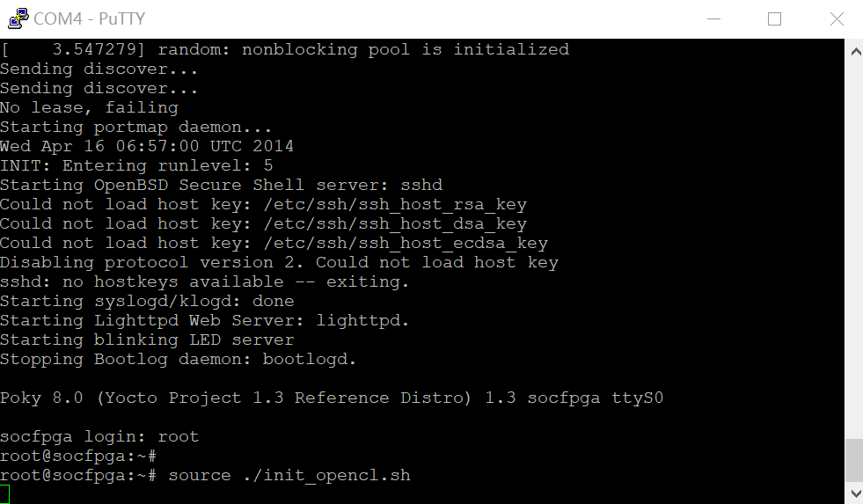863x504 pixels.
Task: Click the "INIT: Entering runlevel: 5" line
Action: [x=136, y=165]
